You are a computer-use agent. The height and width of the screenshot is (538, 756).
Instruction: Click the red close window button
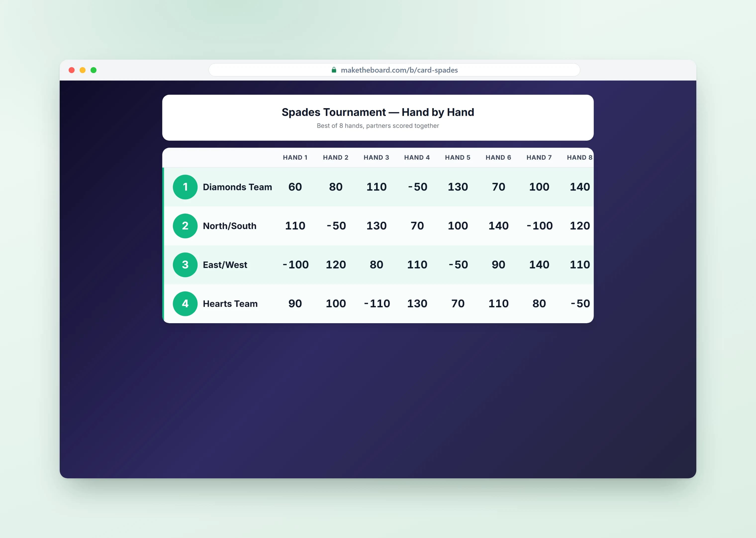tap(72, 70)
